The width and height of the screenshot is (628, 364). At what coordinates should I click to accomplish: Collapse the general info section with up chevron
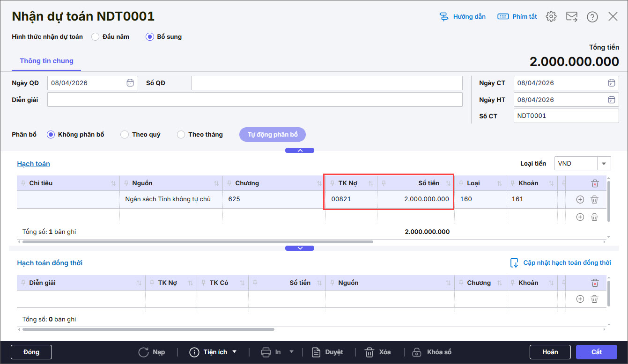pos(300,151)
